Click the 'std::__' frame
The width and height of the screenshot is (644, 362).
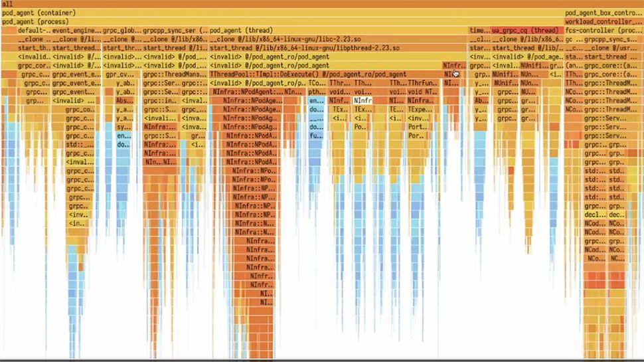tap(80, 144)
